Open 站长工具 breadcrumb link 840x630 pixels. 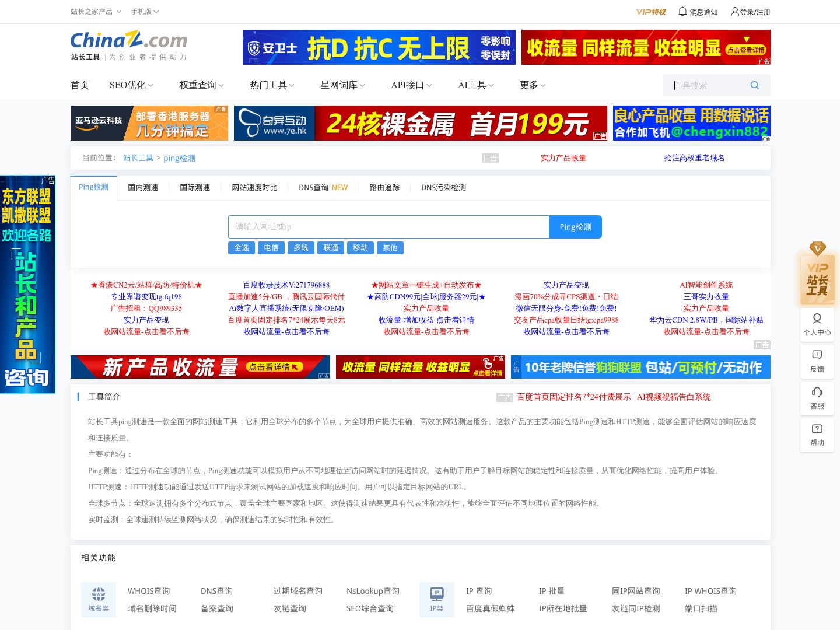click(x=138, y=158)
